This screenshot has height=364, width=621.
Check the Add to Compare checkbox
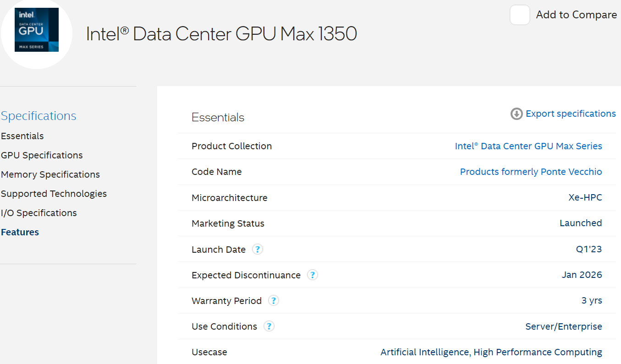[x=520, y=15]
